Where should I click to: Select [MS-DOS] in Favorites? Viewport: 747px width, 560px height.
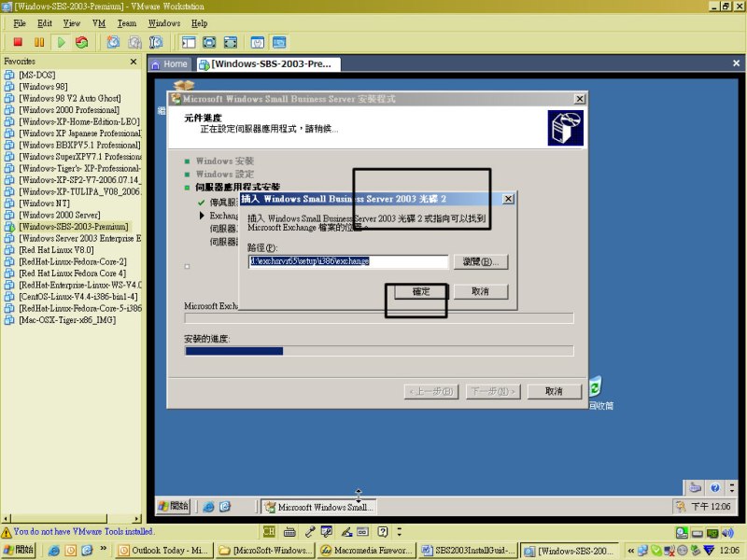(x=36, y=75)
